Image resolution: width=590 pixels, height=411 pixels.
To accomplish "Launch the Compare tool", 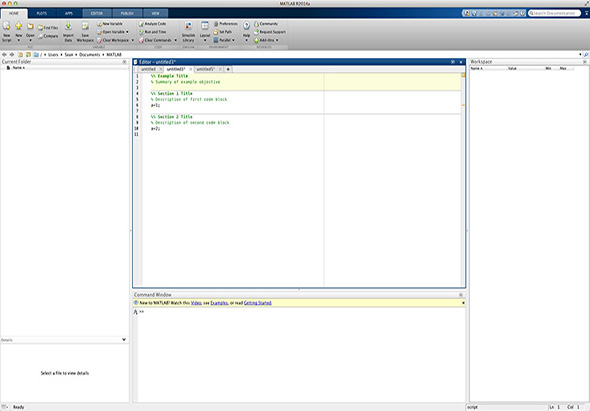I will (x=48, y=36).
